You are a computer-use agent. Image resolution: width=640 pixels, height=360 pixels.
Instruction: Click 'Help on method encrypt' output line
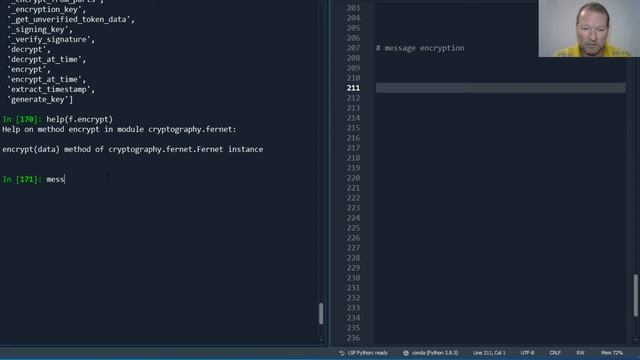coord(119,129)
